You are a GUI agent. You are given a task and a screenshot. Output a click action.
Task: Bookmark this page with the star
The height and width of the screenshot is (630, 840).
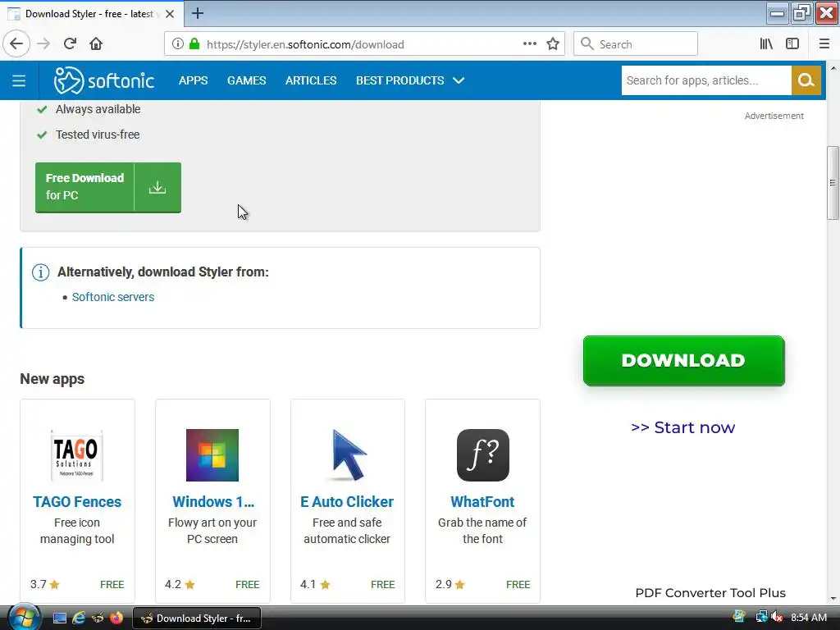coord(553,44)
